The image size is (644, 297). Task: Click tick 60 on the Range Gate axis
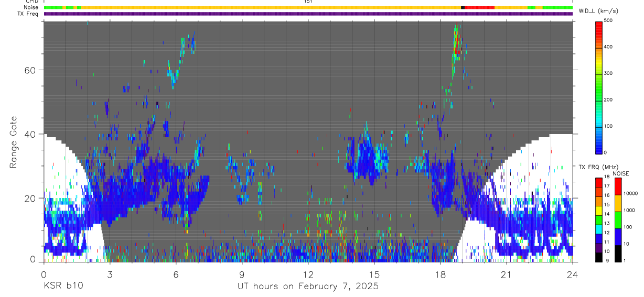[29, 70]
